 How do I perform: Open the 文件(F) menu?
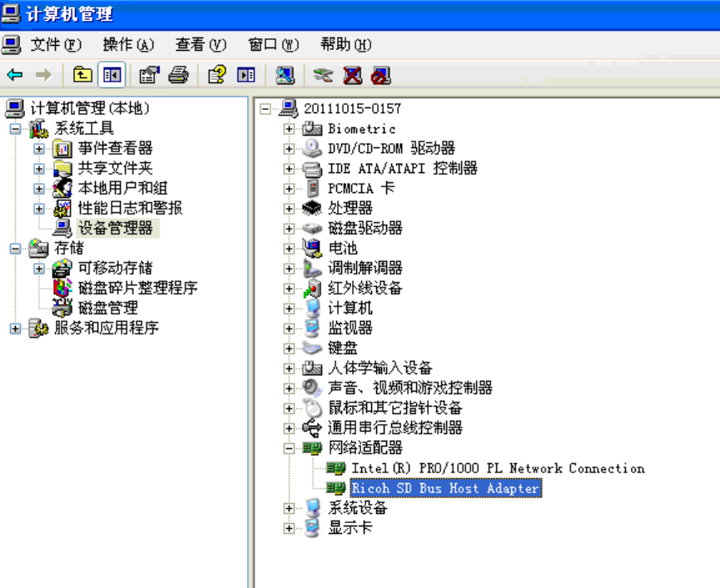[56, 44]
